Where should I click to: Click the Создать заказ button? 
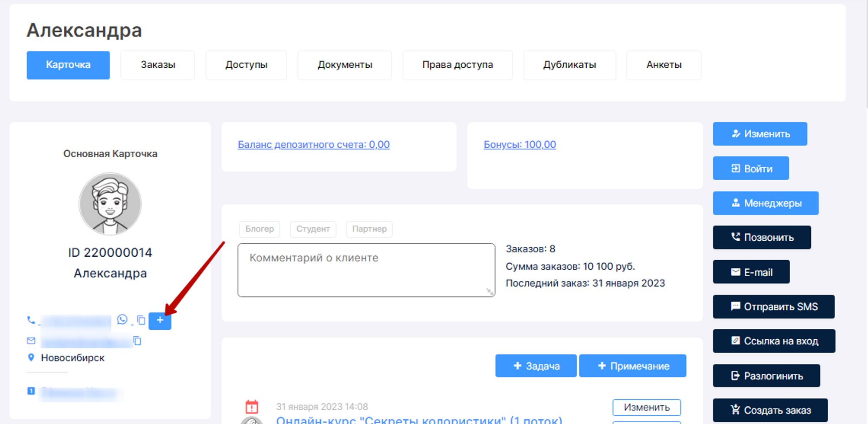[x=770, y=410]
